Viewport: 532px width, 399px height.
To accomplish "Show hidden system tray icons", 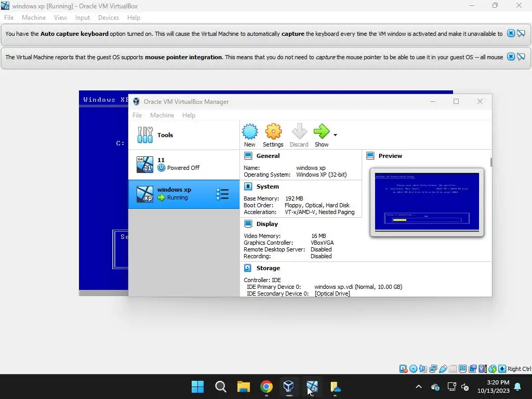I will click(x=419, y=387).
